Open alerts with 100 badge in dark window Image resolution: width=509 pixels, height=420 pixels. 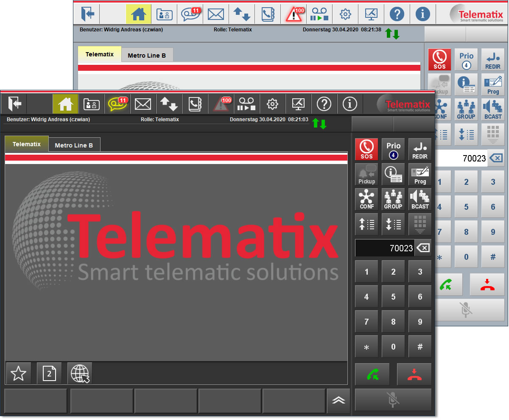point(221,103)
